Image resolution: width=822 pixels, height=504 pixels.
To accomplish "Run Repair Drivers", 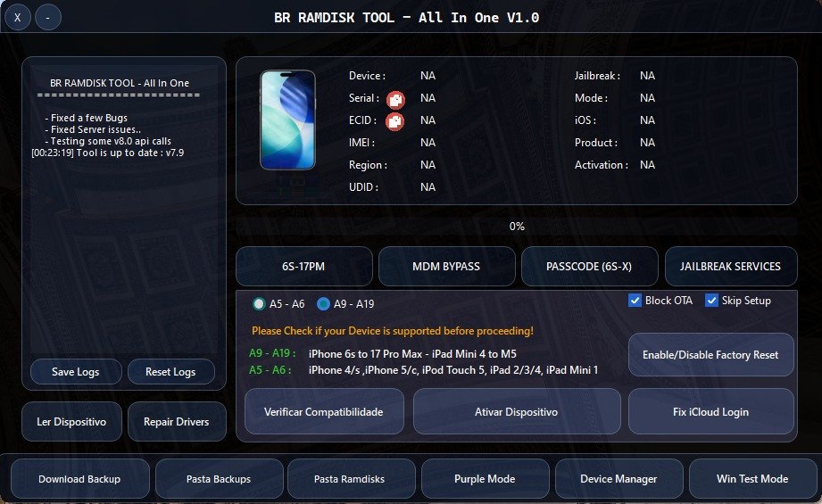I will pos(177,421).
